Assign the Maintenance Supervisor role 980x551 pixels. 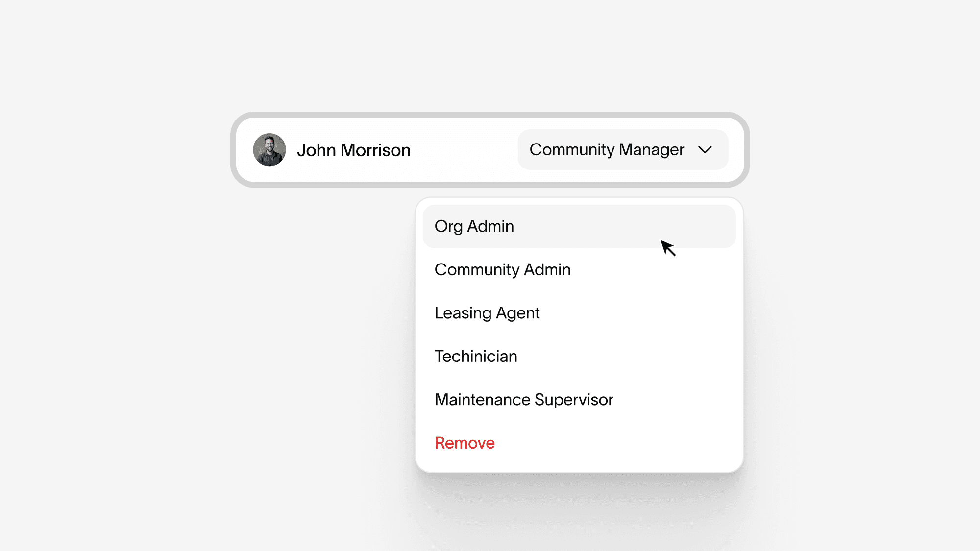(579, 400)
